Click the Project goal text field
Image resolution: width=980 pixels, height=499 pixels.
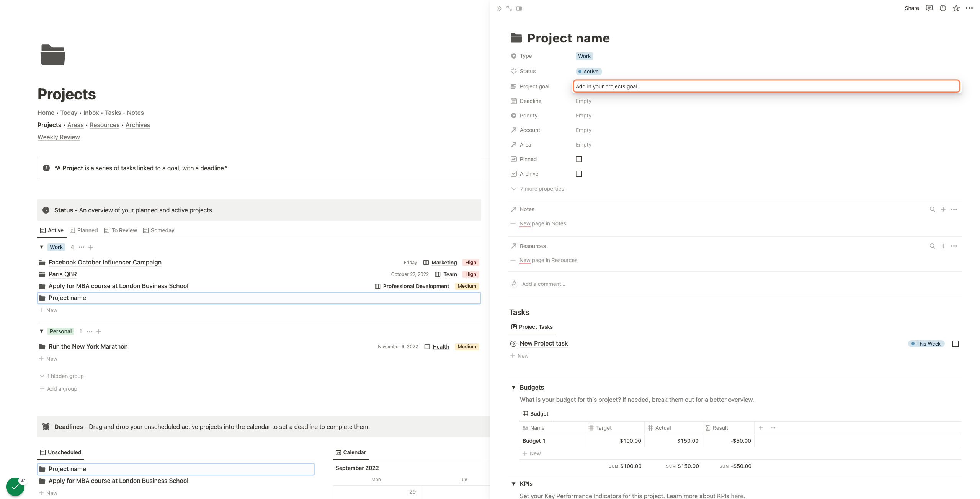tap(766, 86)
